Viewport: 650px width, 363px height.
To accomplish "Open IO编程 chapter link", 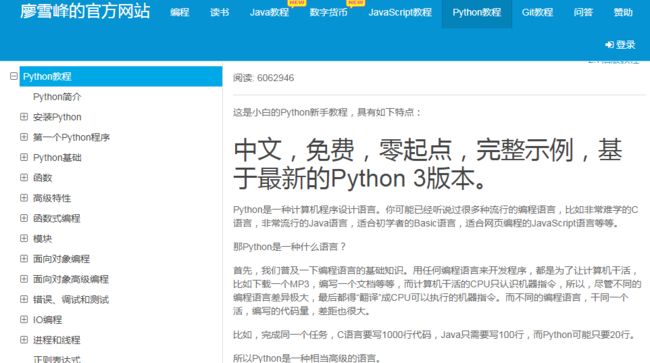I will click(48, 319).
